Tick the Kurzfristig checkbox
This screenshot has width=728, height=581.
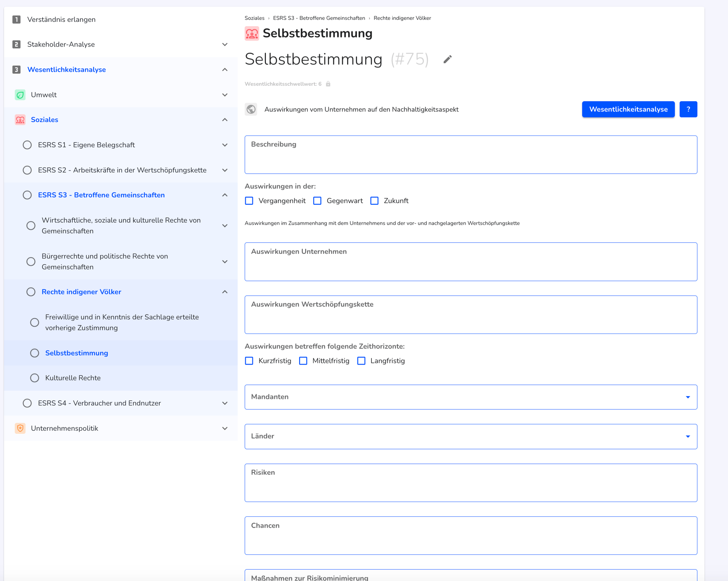pos(249,361)
